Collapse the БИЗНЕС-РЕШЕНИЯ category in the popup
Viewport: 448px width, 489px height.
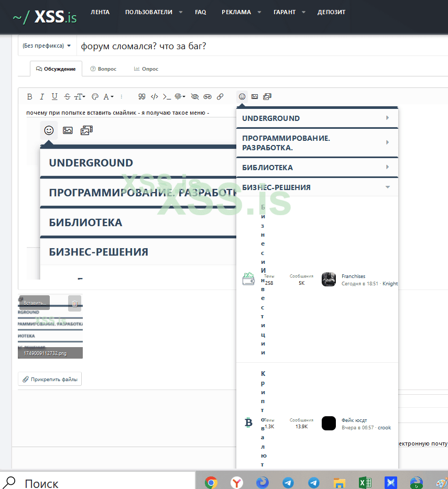click(x=317, y=187)
